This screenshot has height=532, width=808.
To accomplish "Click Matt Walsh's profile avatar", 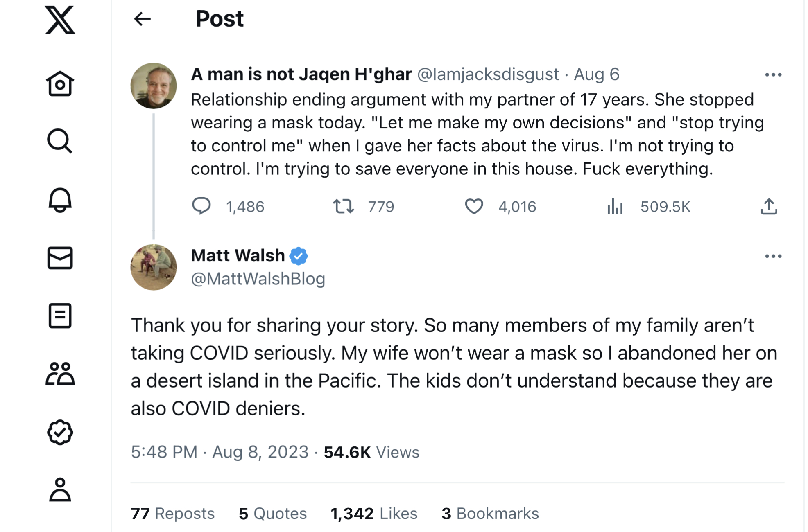I will [154, 267].
